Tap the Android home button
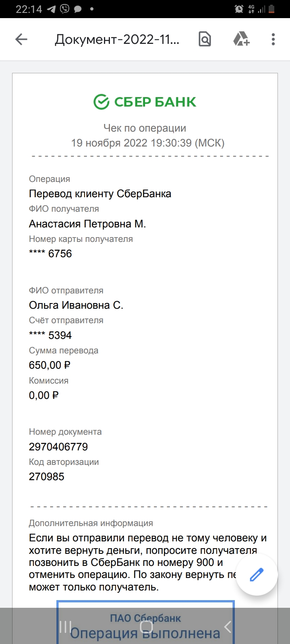290x644 pixels. click(146, 627)
